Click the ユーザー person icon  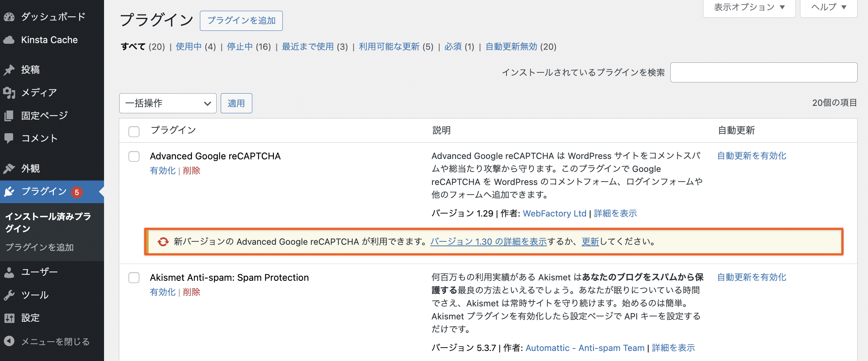click(x=9, y=272)
